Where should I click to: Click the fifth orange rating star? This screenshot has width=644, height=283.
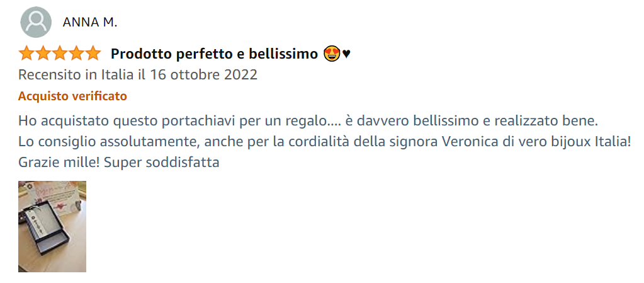click(x=93, y=54)
